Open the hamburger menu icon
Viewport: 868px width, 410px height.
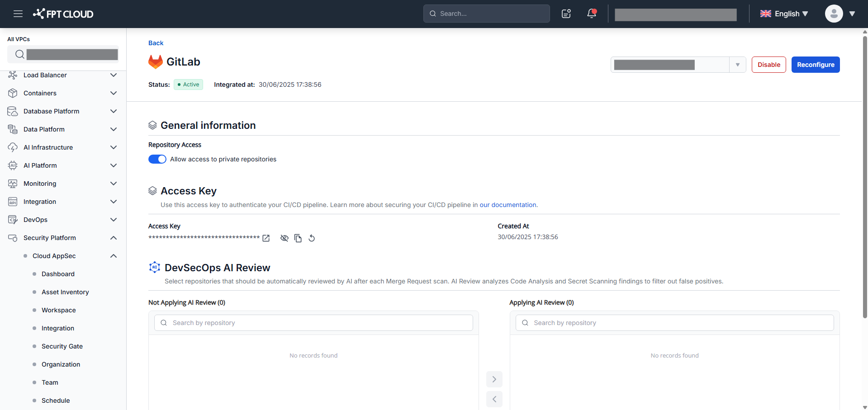[18, 14]
